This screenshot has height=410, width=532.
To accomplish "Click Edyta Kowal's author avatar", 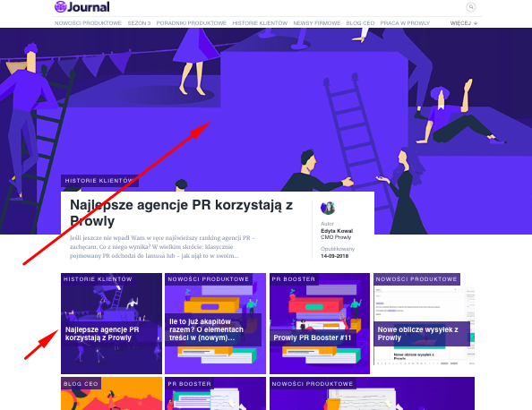I will pyautogui.click(x=328, y=208).
